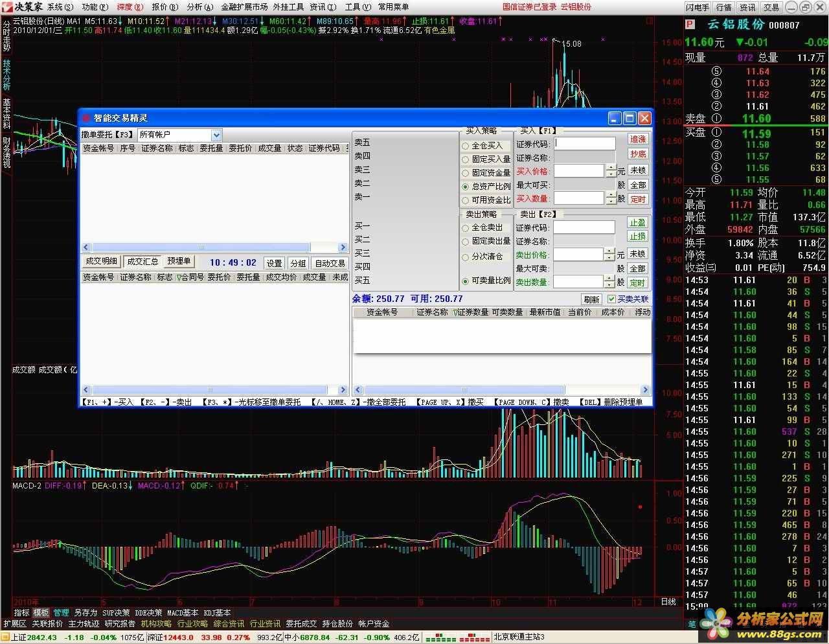Open 研究报告 in bottom bar

pyautogui.click(x=120, y=623)
